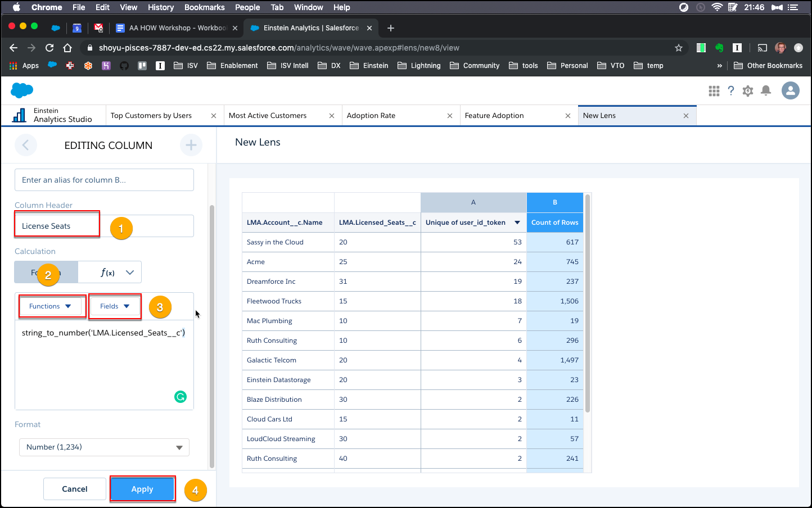Screen dimensions: 812x508
Task: Switch to AA HOW Workshop browser tab
Action: tap(176, 28)
